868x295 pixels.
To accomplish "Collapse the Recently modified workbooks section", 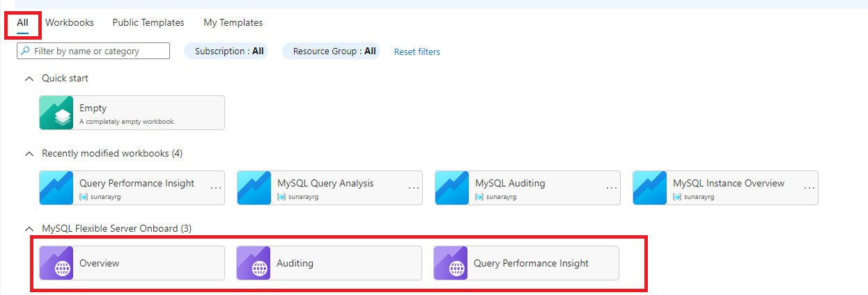I will tap(29, 153).
